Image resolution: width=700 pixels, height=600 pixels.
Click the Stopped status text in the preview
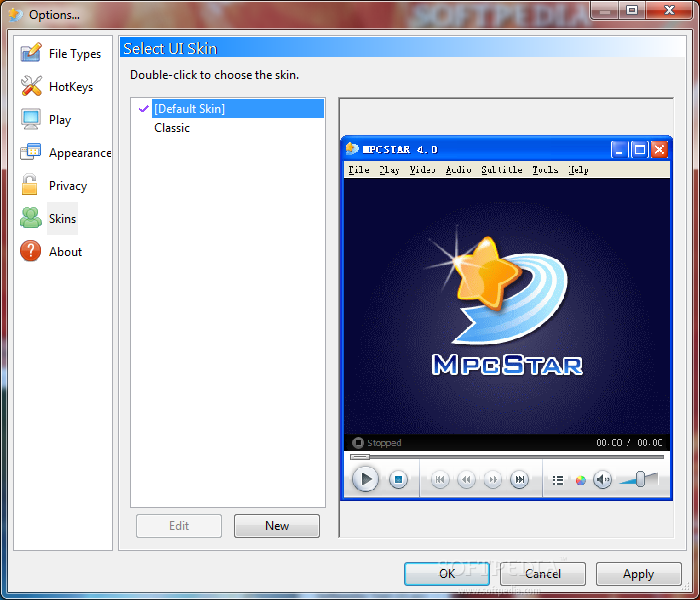point(384,442)
